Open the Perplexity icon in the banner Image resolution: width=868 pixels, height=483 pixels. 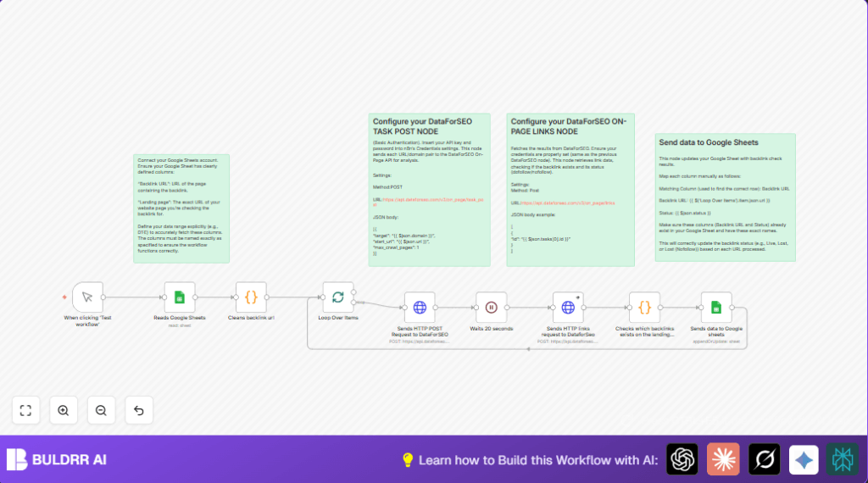coord(843,459)
